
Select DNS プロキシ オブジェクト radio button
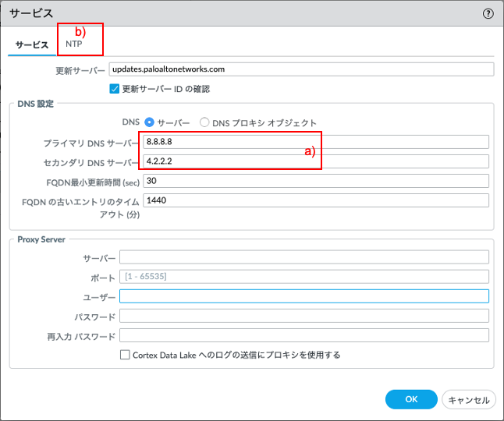pos(204,122)
